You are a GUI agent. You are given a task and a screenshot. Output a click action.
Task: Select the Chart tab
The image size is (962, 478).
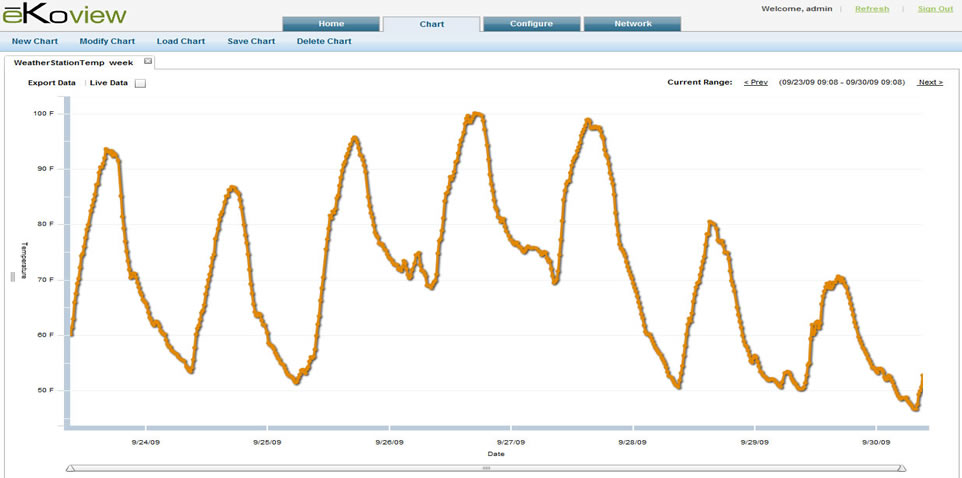pos(431,24)
